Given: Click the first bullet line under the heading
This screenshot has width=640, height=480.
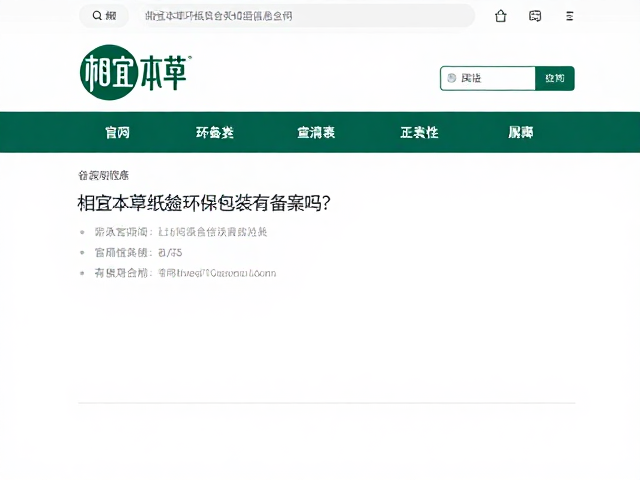Looking at the screenshot, I should (181, 232).
